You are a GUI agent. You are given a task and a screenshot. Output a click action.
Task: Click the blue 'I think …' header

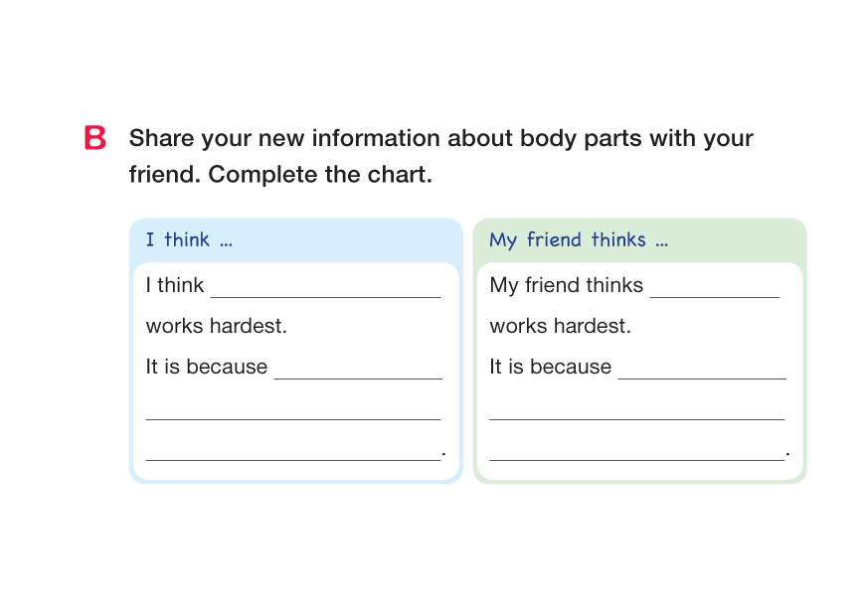pos(189,240)
